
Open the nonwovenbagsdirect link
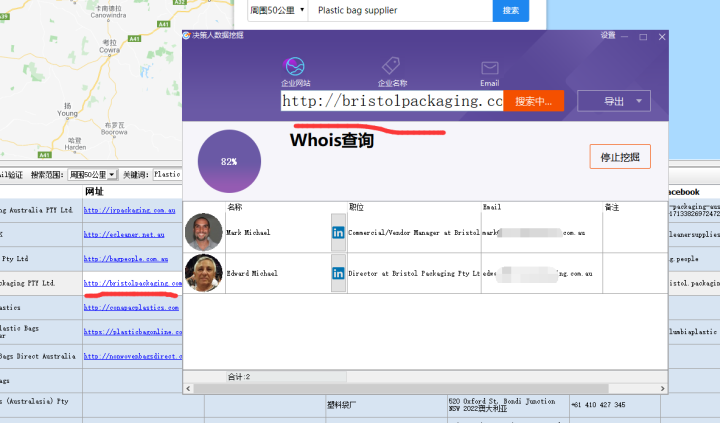pyautogui.click(x=133, y=356)
